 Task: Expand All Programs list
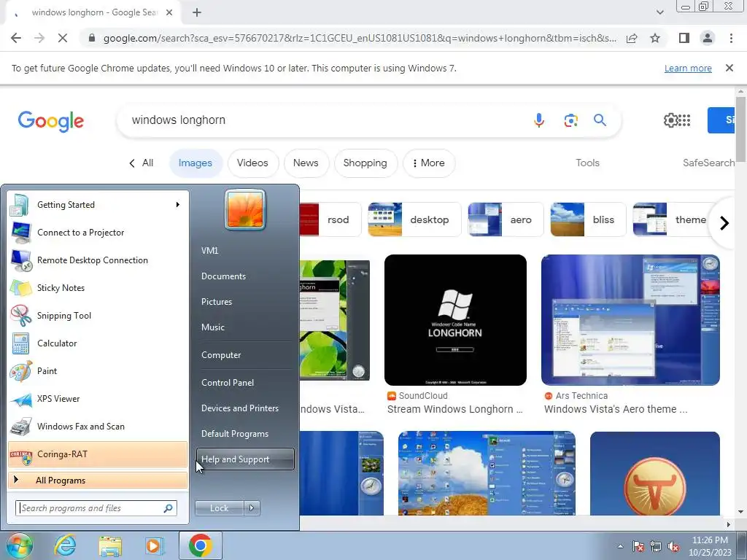tap(98, 480)
